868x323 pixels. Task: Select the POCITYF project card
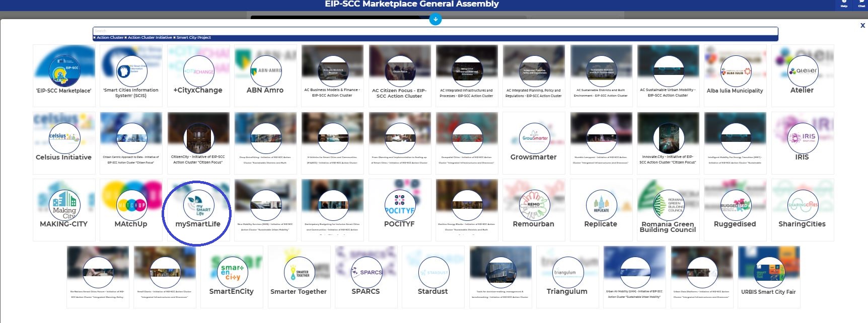pos(400,210)
